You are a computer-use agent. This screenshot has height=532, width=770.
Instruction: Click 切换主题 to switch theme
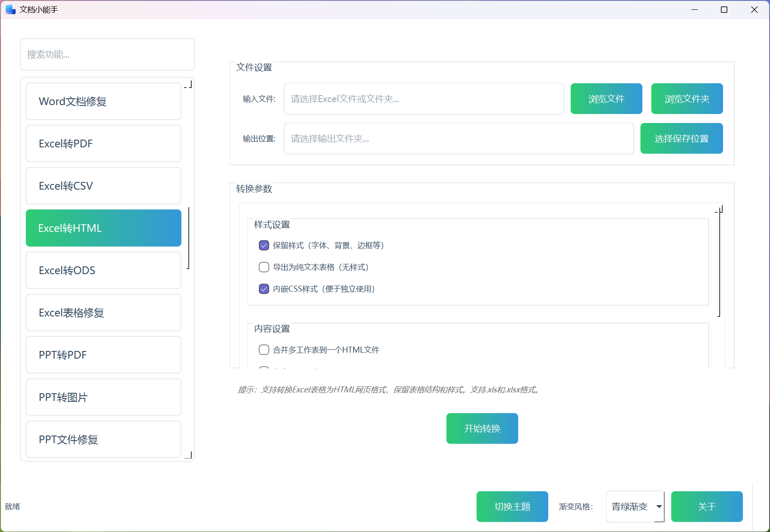512,506
